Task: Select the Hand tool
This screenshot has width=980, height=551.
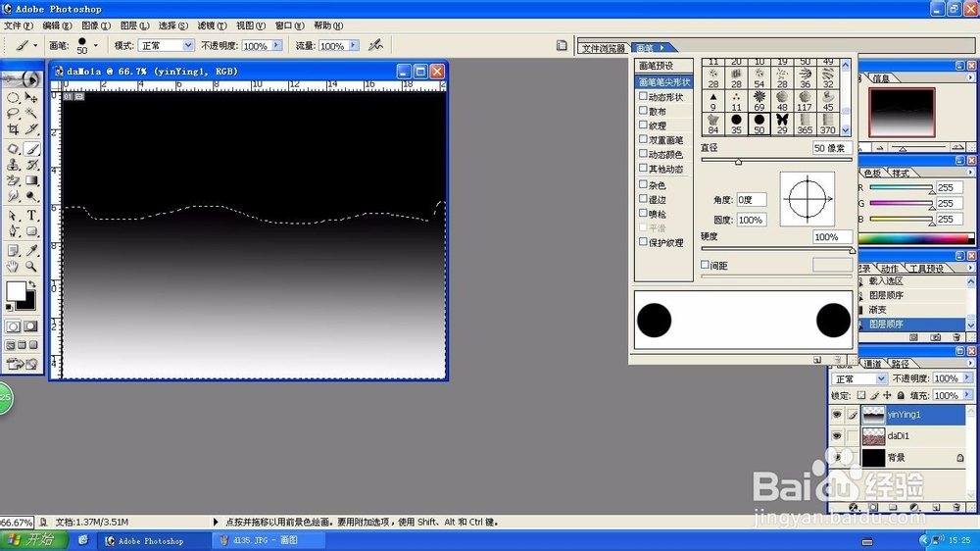Action: (x=13, y=267)
